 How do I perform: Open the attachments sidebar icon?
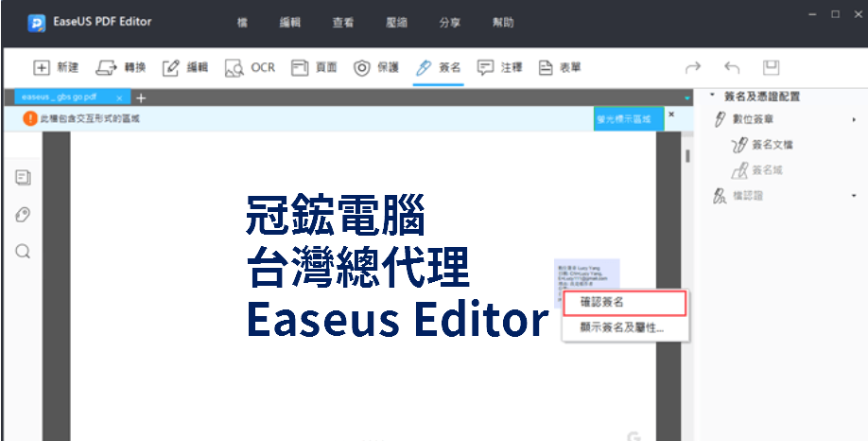(23, 215)
